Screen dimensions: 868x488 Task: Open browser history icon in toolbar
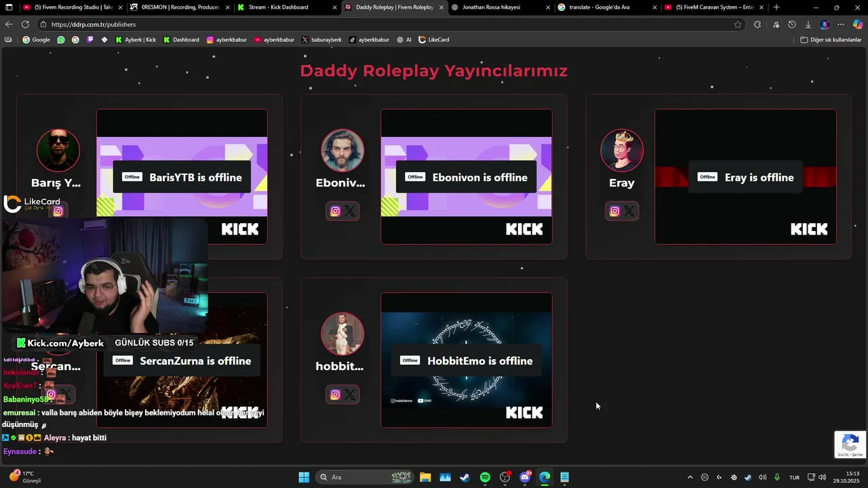tap(792, 24)
